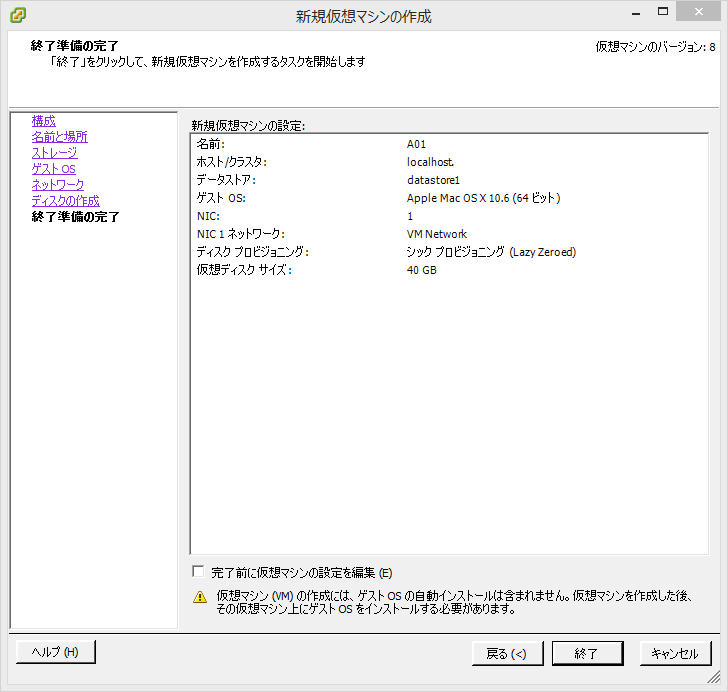Select the current step 終了準備の完了 in sidebar

(x=75, y=217)
